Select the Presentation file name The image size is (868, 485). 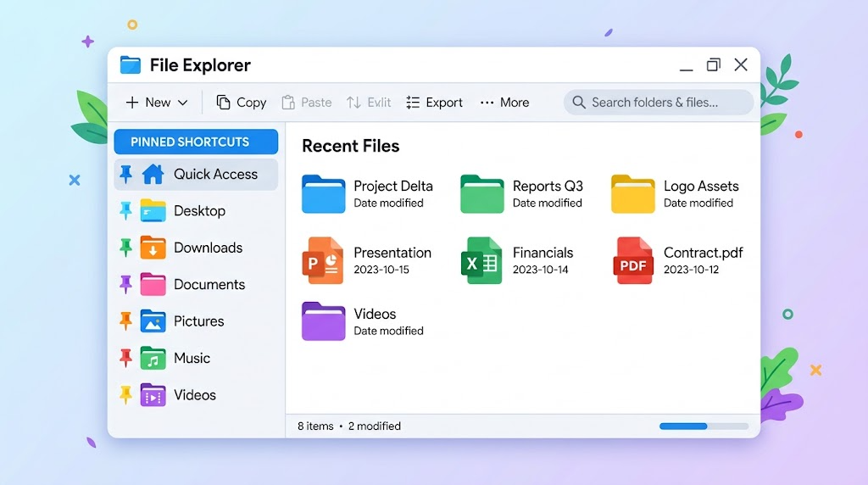click(x=392, y=253)
